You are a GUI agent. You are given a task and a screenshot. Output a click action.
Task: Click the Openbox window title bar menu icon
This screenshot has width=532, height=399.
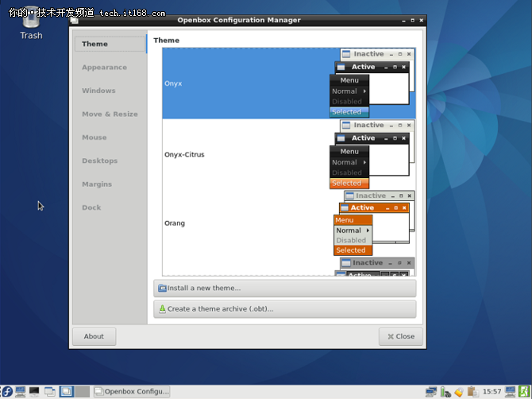click(75, 21)
